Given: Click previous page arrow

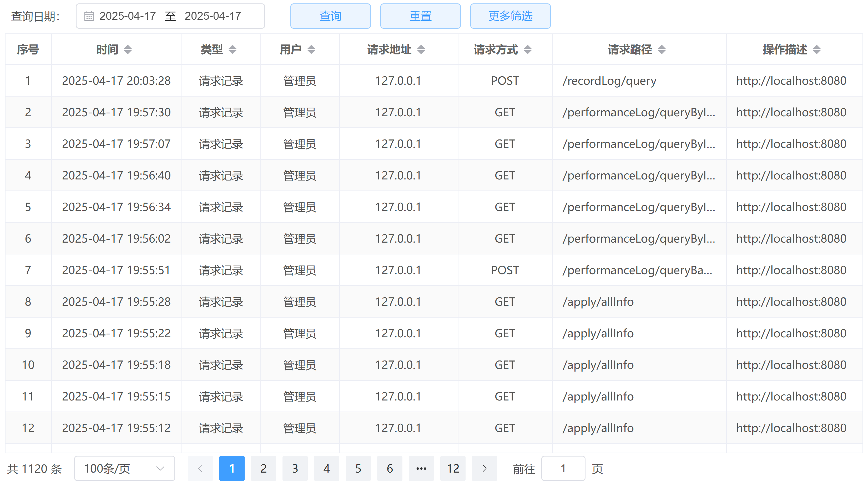Looking at the screenshot, I should coord(200,468).
